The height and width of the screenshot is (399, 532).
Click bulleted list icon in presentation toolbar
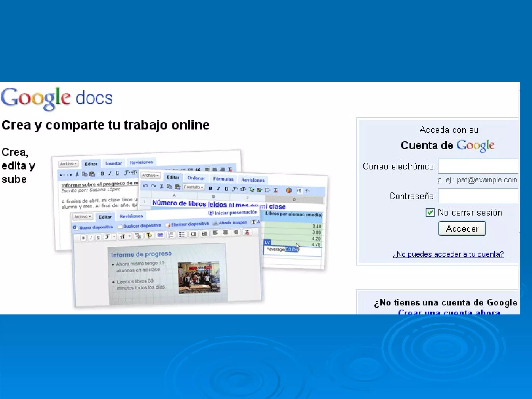pyautogui.click(x=182, y=235)
